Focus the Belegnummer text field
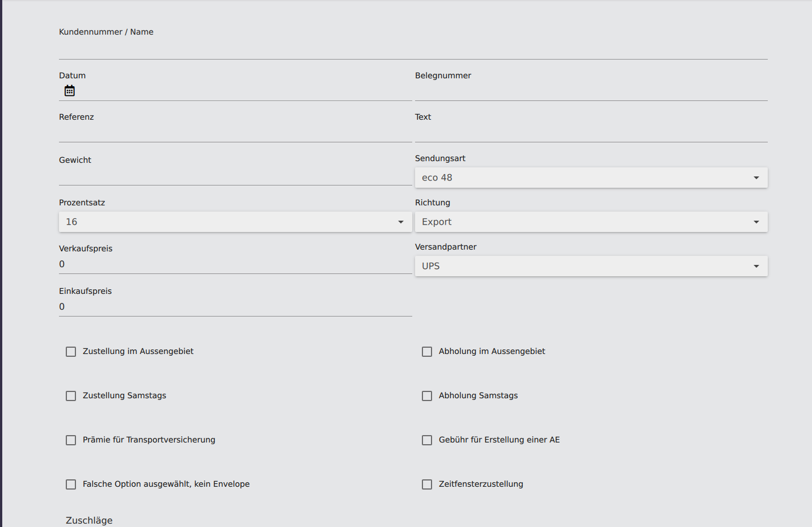Image resolution: width=812 pixels, height=527 pixels. pyautogui.click(x=591, y=91)
